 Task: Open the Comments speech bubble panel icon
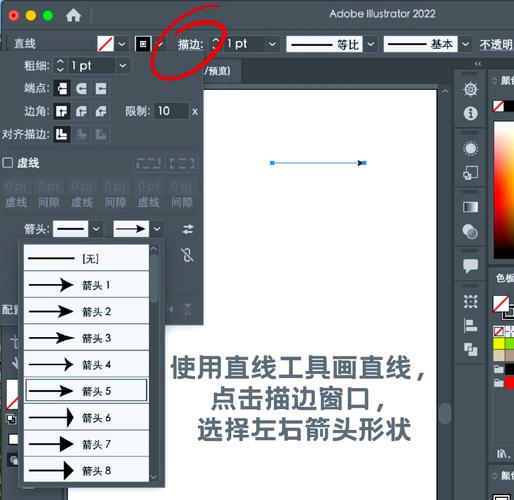pyautogui.click(x=470, y=266)
